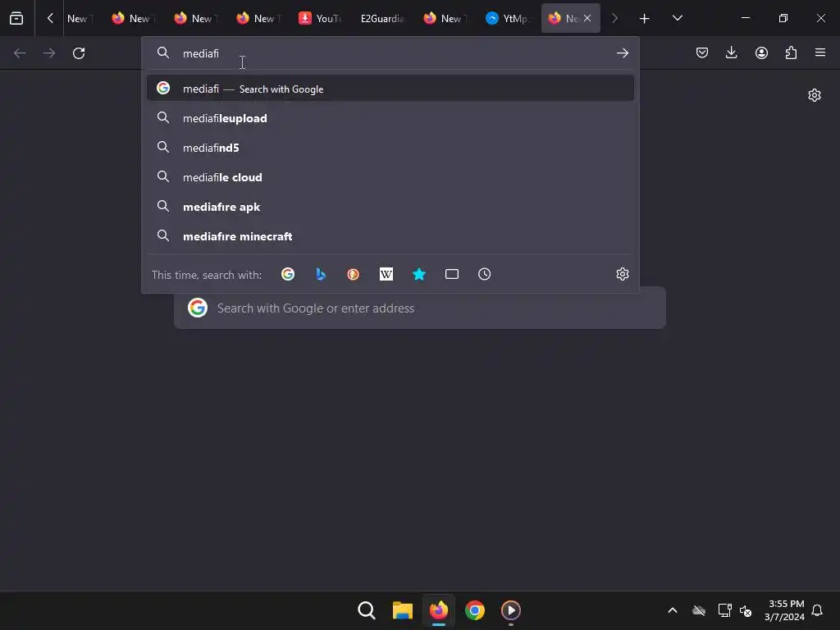840x630 pixels.
Task: Click the OneDrive cloud tray icon
Action: (x=699, y=610)
